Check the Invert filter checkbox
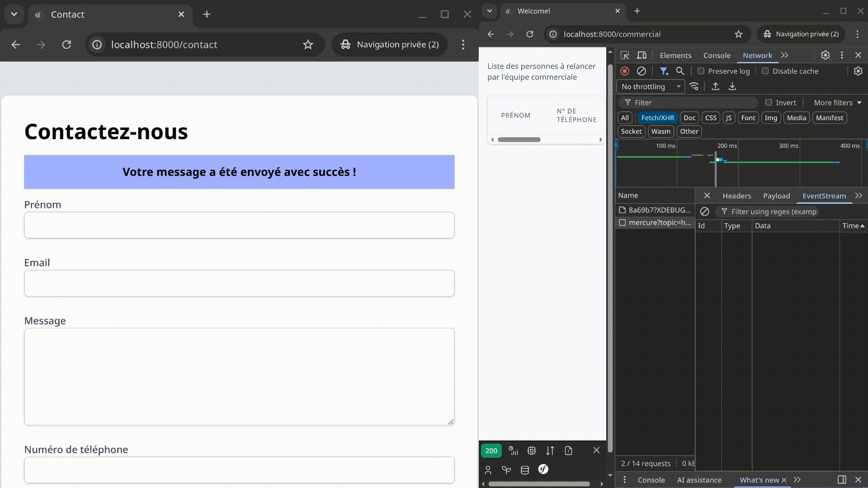Viewport: 868px width, 488px height. [769, 103]
